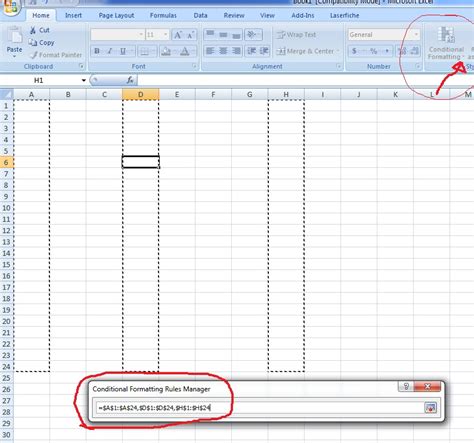Switch to the Laserfiche tab
The image size is (474, 443).
pos(344,15)
